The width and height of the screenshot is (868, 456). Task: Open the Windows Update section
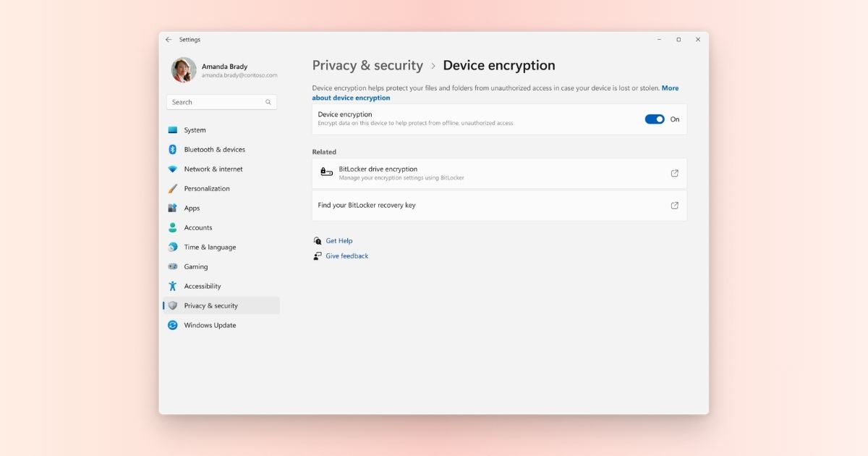221,325
